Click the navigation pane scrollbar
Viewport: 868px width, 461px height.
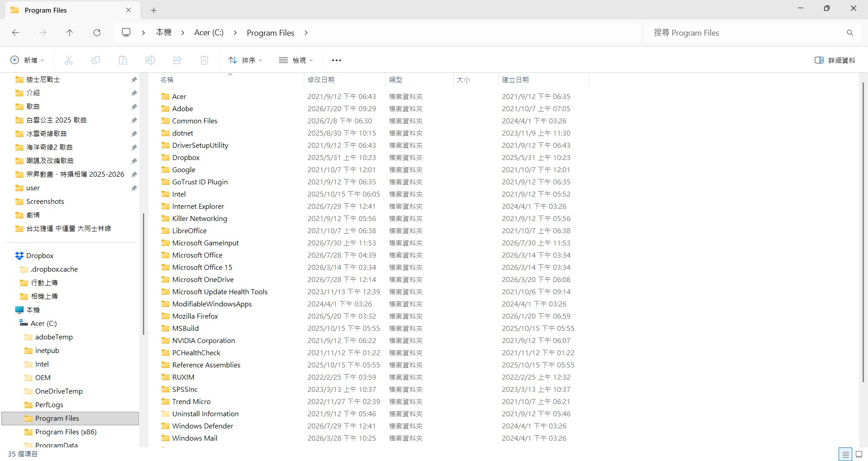[x=143, y=274]
